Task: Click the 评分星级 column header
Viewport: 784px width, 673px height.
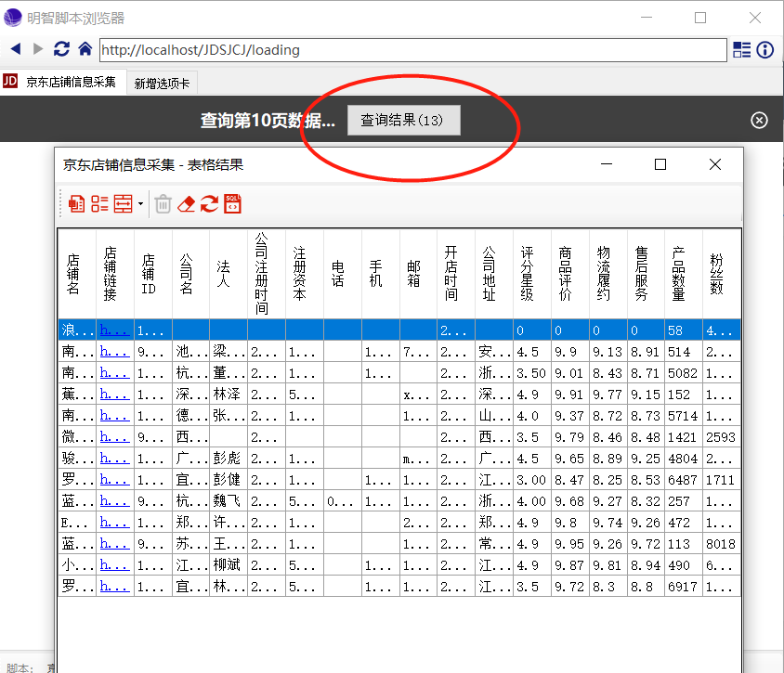Action: [x=532, y=274]
